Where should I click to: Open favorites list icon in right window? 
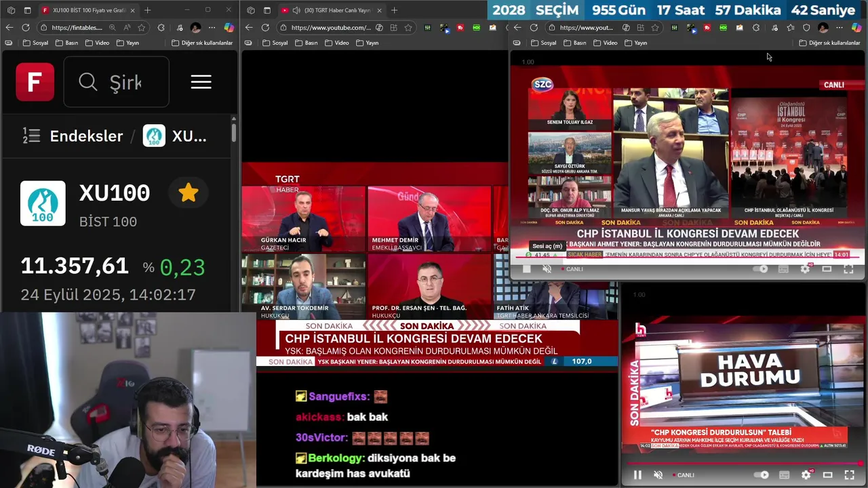pos(790,27)
